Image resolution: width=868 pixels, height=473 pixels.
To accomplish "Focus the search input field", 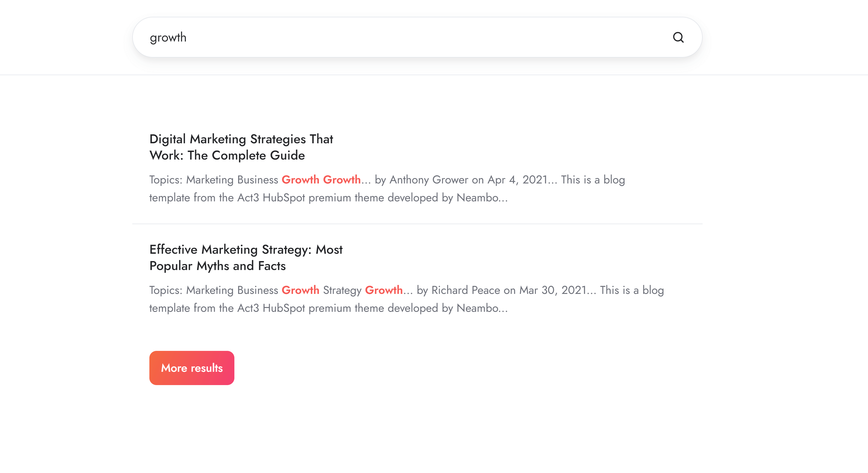I will pos(404,37).
